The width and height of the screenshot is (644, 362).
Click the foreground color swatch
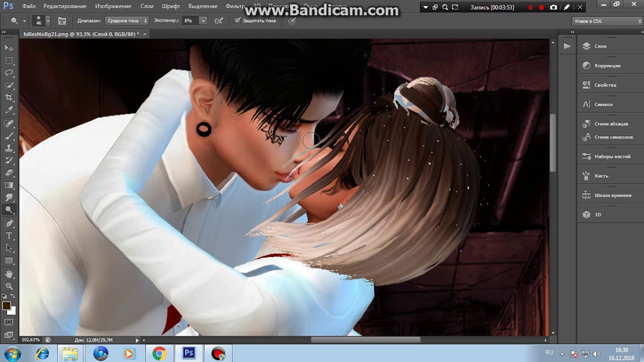(7, 306)
